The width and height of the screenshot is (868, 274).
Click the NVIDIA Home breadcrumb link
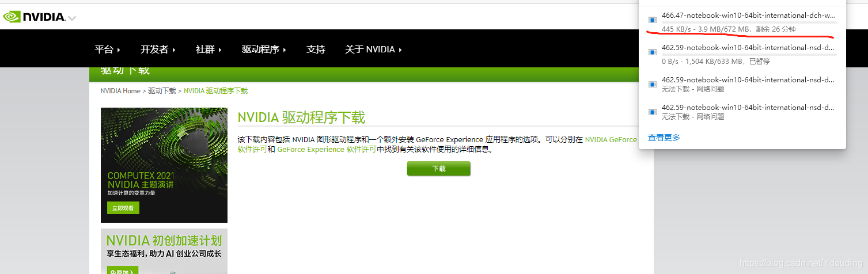point(120,91)
